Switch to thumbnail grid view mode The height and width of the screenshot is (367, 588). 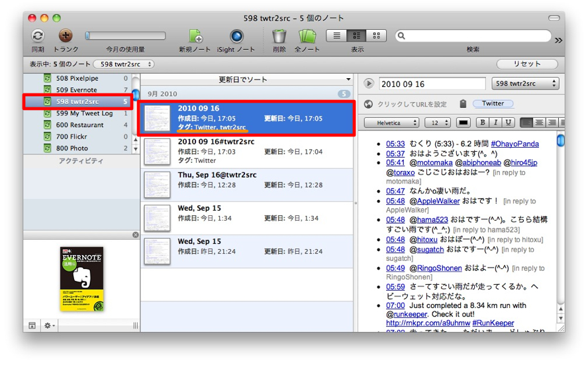pyautogui.click(x=376, y=36)
